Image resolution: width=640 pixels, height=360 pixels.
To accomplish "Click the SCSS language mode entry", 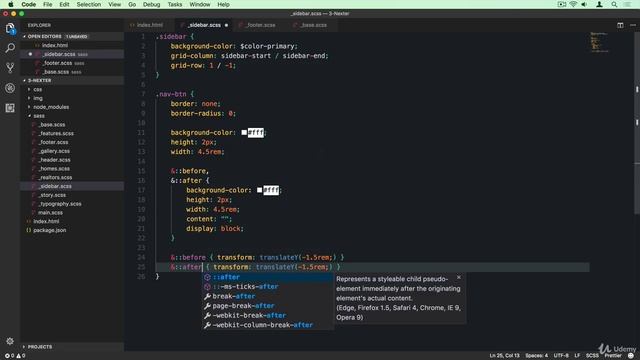I will tap(592, 356).
